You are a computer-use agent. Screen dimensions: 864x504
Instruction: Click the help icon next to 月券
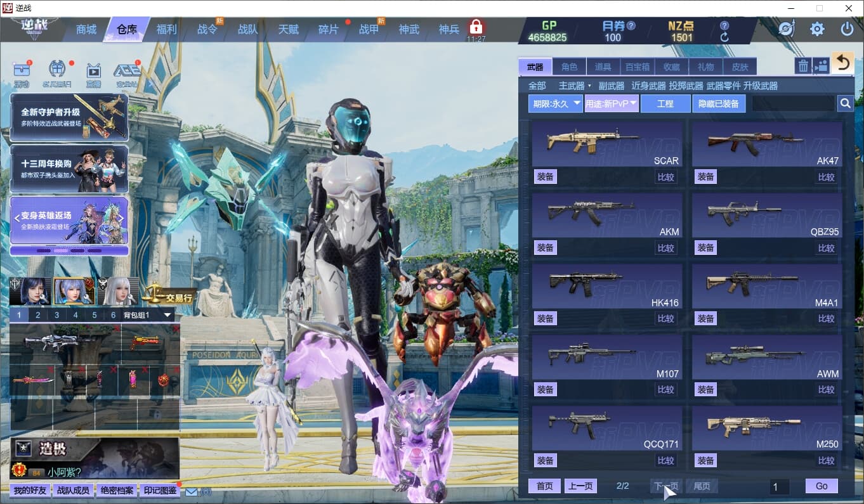pyautogui.click(x=631, y=26)
